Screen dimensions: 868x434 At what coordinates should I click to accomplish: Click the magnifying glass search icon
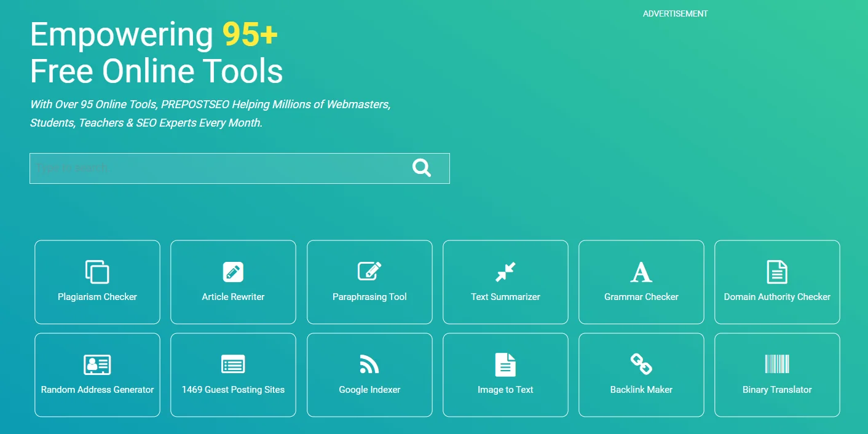(422, 168)
